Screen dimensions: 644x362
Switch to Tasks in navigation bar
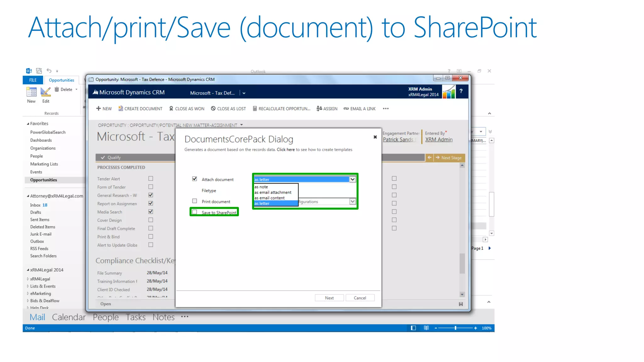136,317
